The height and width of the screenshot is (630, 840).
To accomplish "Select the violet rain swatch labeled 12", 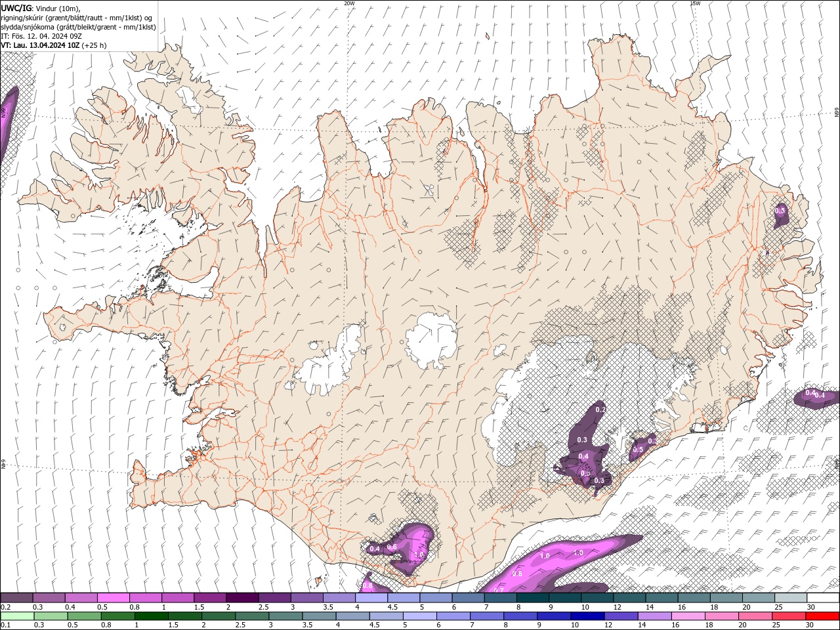I will (x=620, y=616).
